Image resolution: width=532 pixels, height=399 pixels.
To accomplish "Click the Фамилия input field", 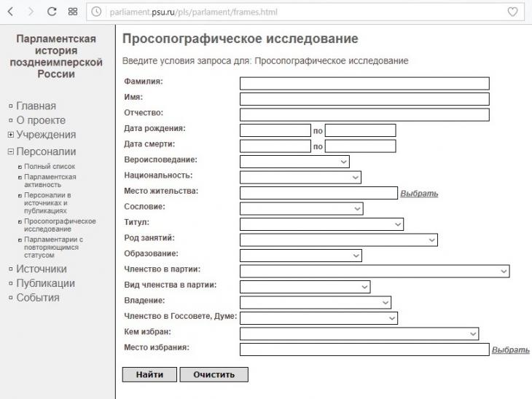I will click(x=364, y=84).
